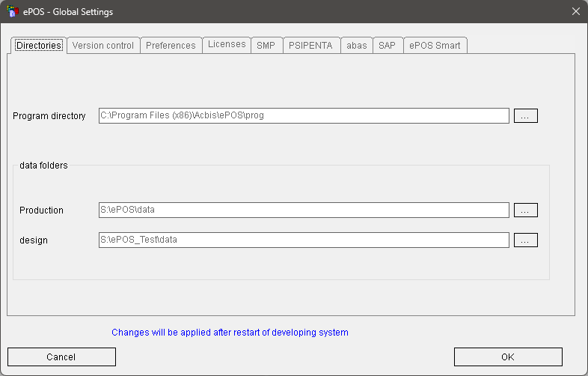Screen dimensions: 588x376
Task: Open the SAP tab
Action: point(388,46)
